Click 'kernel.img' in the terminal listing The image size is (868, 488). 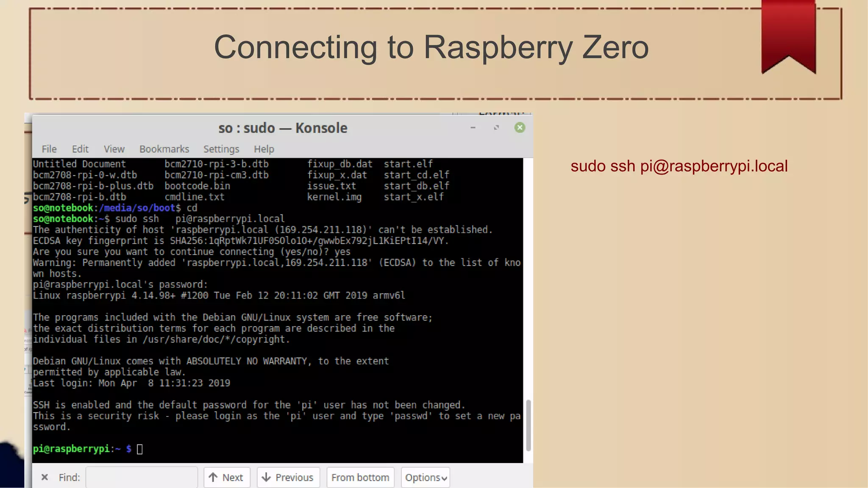click(334, 197)
